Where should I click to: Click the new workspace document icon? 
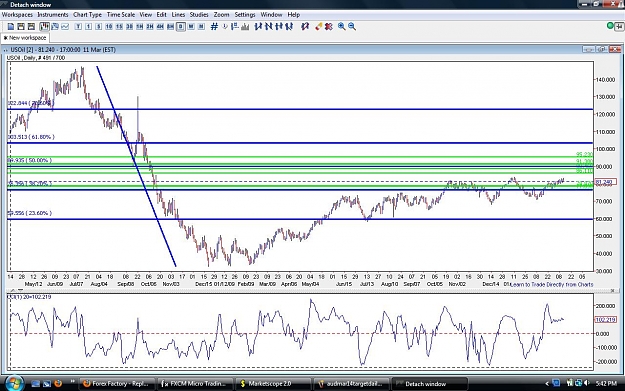[11, 27]
